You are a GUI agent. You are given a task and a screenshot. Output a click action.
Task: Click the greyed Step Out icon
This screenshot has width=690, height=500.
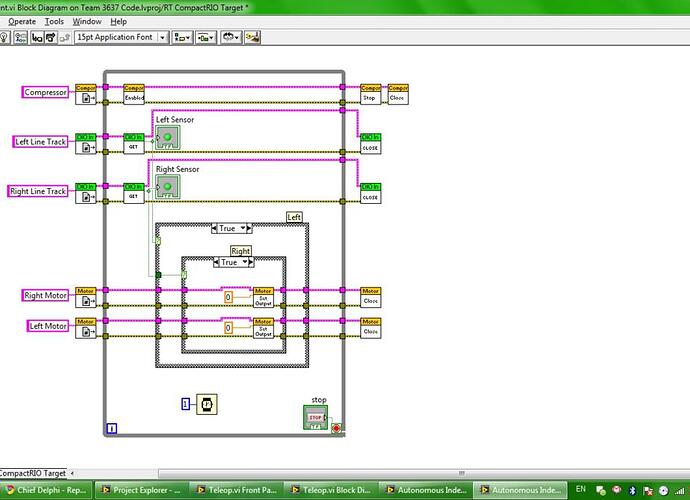(65, 37)
